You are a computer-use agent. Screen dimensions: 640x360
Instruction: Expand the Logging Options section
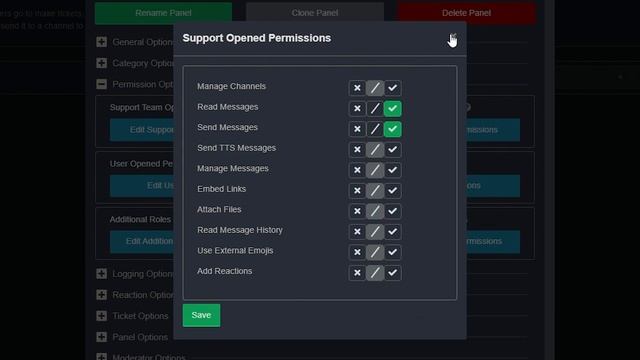pos(102,274)
